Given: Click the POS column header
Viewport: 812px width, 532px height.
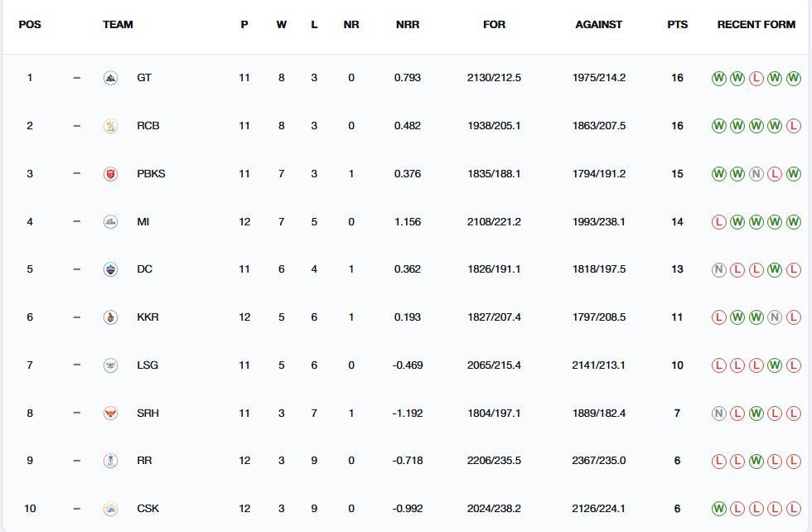Looking at the screenshot, I should point(30,25).
